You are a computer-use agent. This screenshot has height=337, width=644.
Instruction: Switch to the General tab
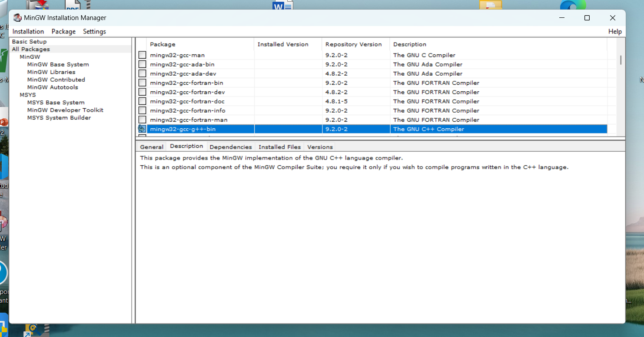(x=152, y=147)
